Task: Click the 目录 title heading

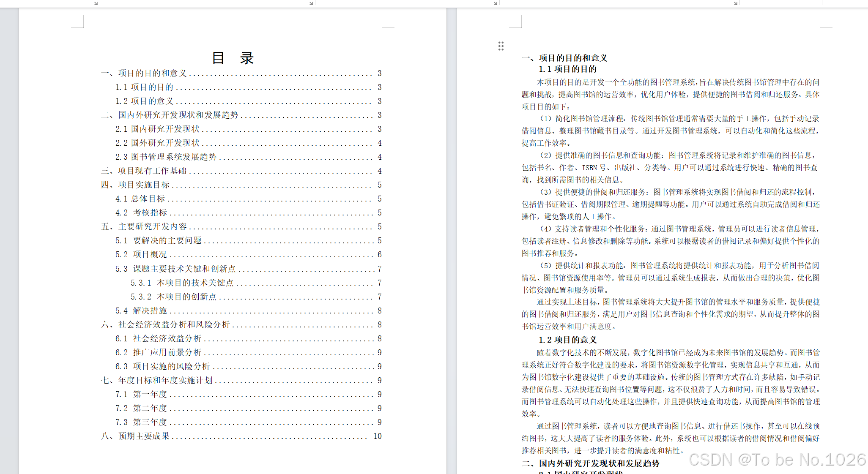Action: 233,58
